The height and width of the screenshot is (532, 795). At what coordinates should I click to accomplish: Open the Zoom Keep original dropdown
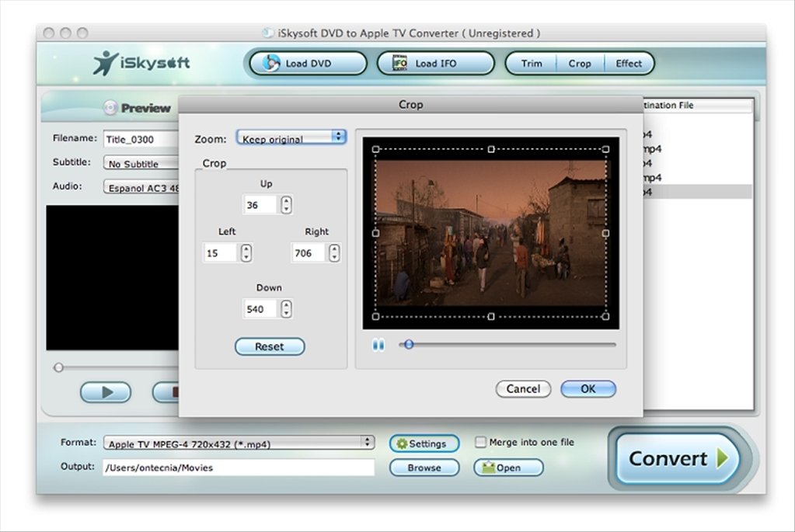(x=291, y=137)
